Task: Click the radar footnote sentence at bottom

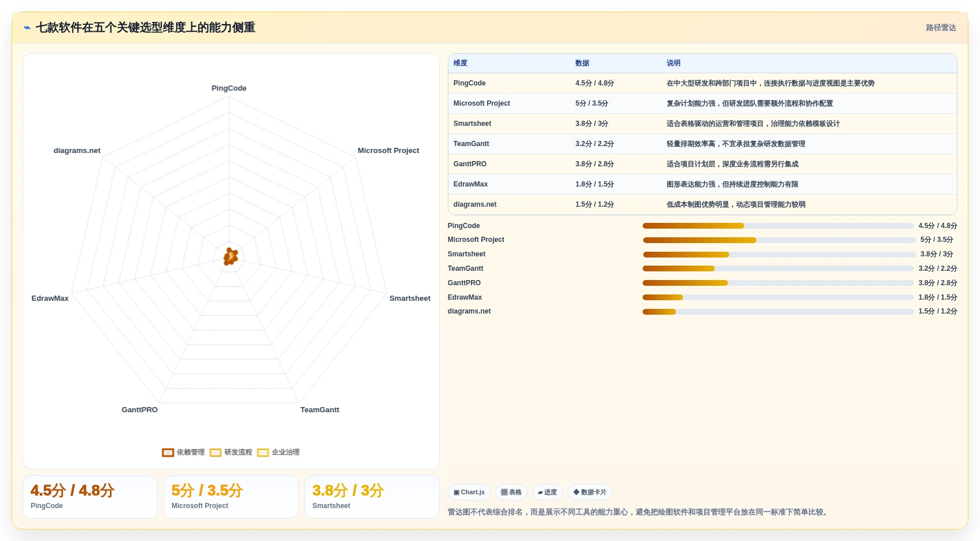Action: pos(639,512)
